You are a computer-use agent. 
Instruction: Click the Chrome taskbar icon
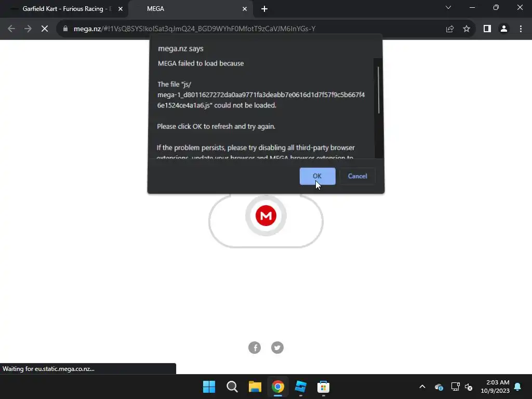(277, 387)
